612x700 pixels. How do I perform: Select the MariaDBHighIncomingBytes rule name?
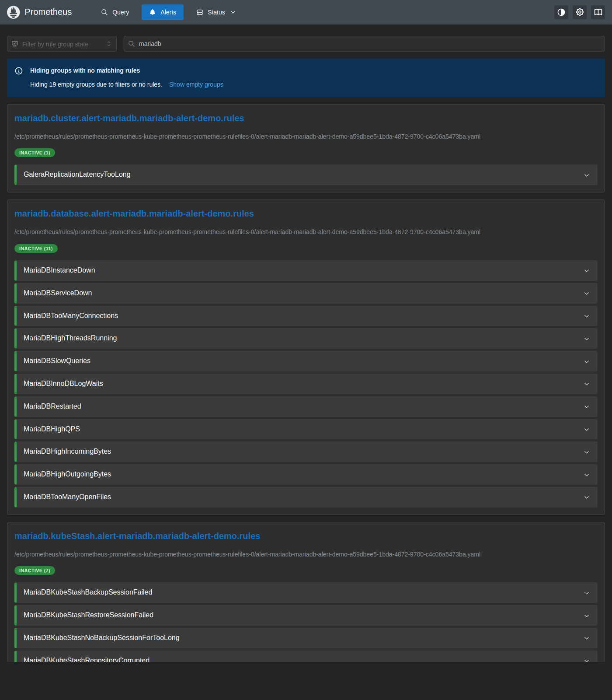[x=67, y=451]
